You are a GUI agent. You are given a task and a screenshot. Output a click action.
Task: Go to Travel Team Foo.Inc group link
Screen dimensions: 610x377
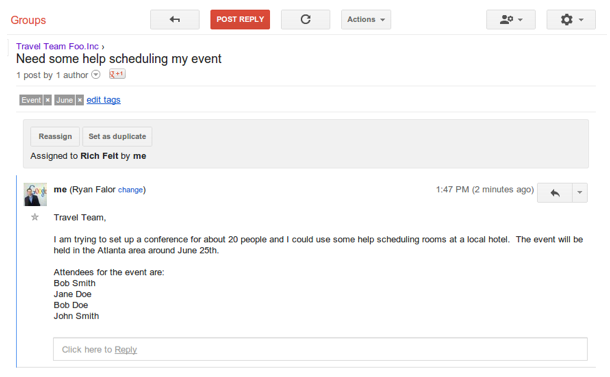57,46
